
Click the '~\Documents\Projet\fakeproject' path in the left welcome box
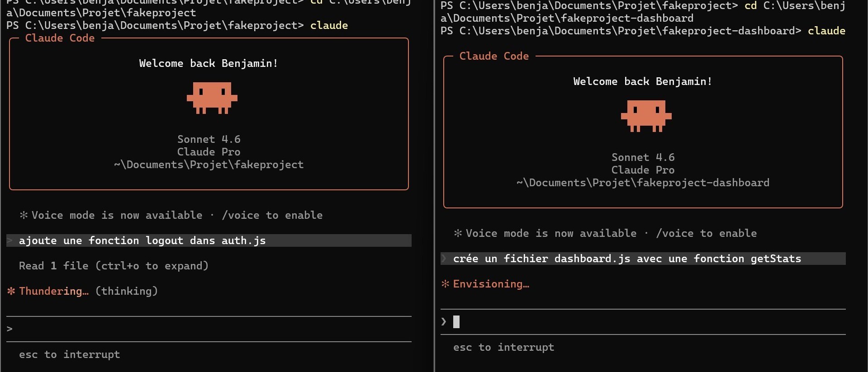pos(209,165)
